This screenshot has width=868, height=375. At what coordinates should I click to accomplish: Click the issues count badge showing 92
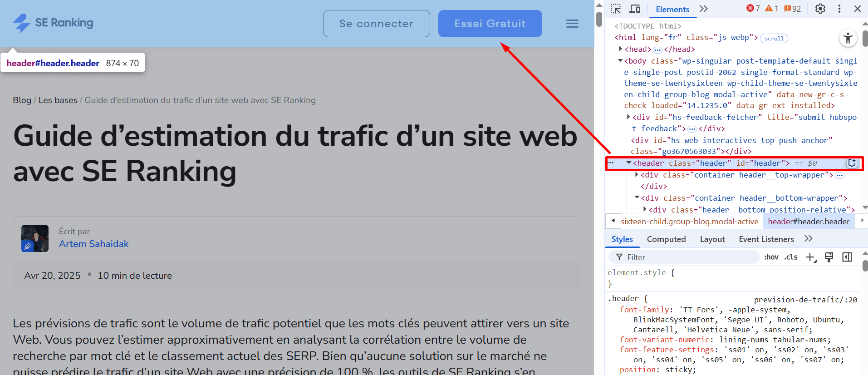point(793,9)
